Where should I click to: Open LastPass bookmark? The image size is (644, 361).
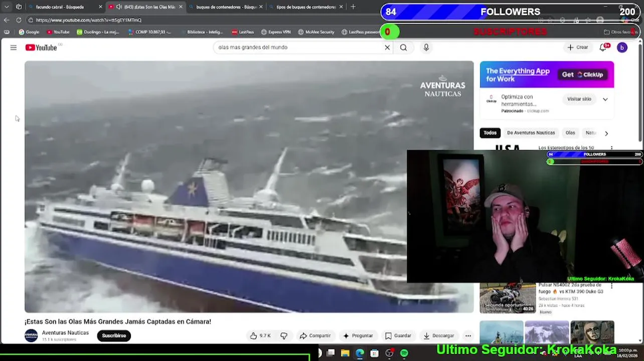coord(243,32)
